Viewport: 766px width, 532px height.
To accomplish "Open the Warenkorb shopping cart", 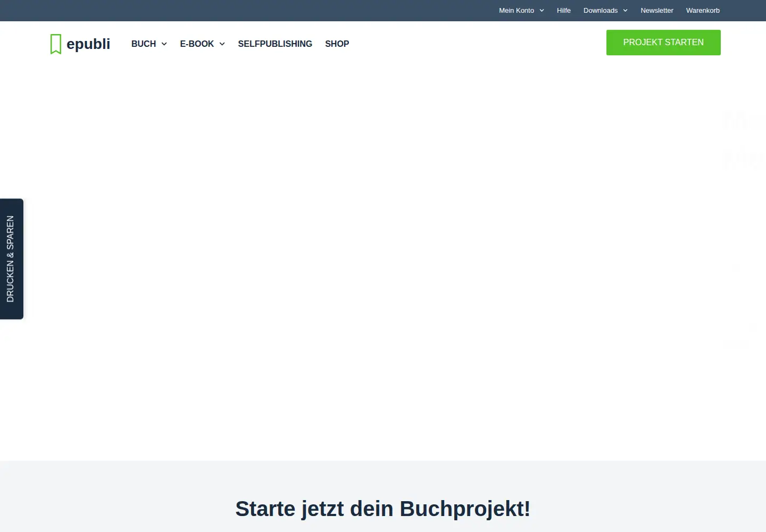I will point(703,11).
